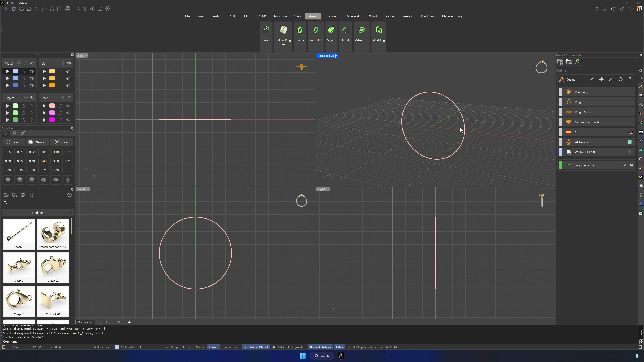Disable Osnap in the status bar
The height and width of the screenshot is (362, 644).
(213, 347)
